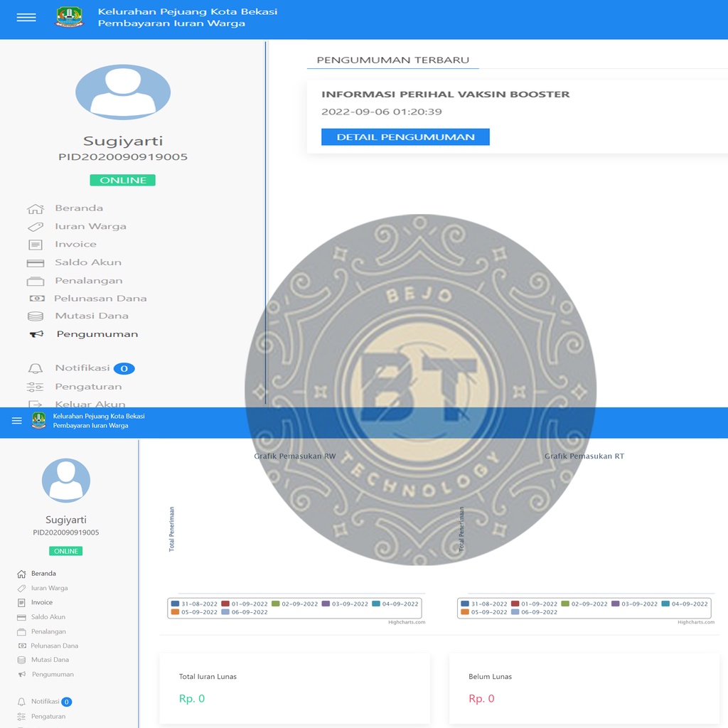728x728 pixels.
Task: Click orange 05-09-2022 swatch in RT chart legend
Action: tap(466, 612)
